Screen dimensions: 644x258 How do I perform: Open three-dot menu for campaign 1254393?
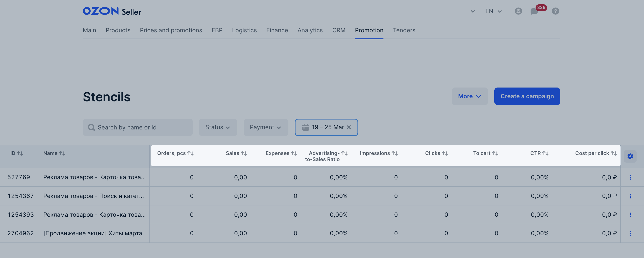(x=630, y=215)
